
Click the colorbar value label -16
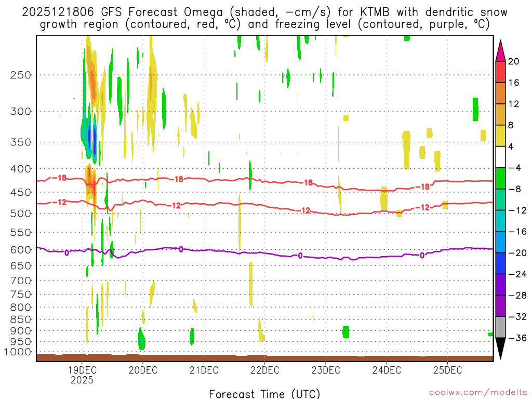point(517,232)
